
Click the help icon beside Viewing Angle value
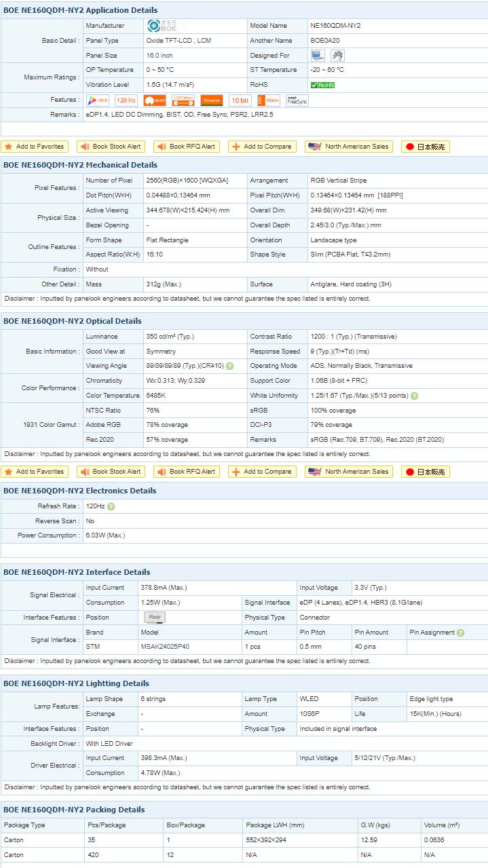[x=229, y=366]
